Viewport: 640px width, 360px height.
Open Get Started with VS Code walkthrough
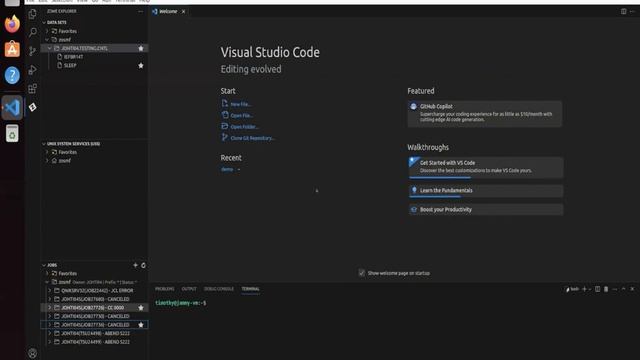(486, 167)
